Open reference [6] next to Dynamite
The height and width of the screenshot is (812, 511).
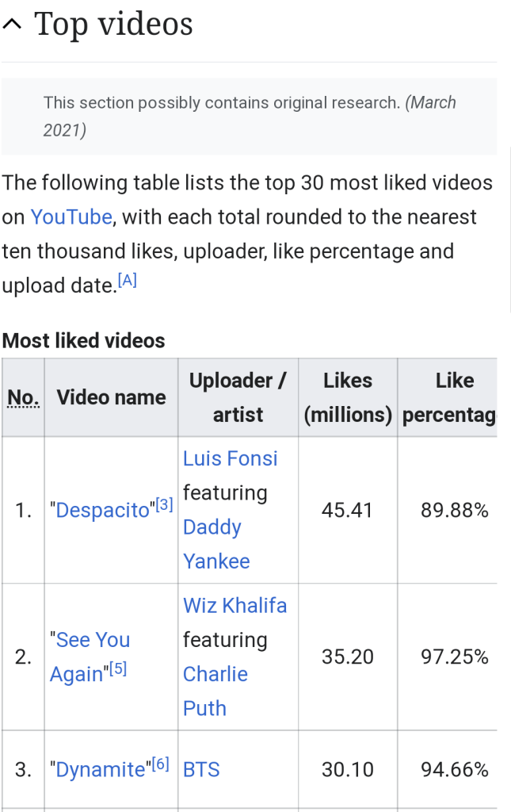coord(159,764)
